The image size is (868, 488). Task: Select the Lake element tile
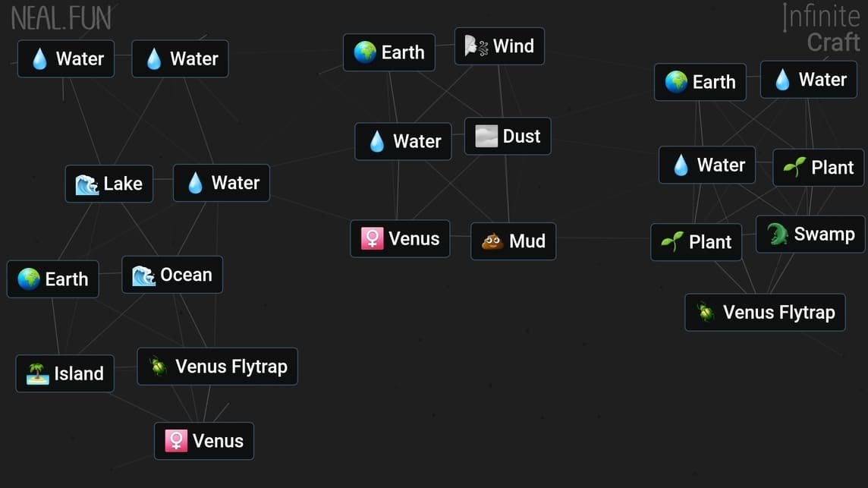pyautogui.click(x=108, y=184)
